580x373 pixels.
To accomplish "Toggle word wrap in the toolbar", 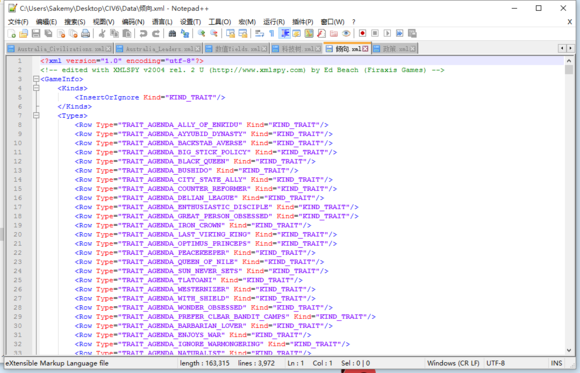I will click(x=259, y=34).
